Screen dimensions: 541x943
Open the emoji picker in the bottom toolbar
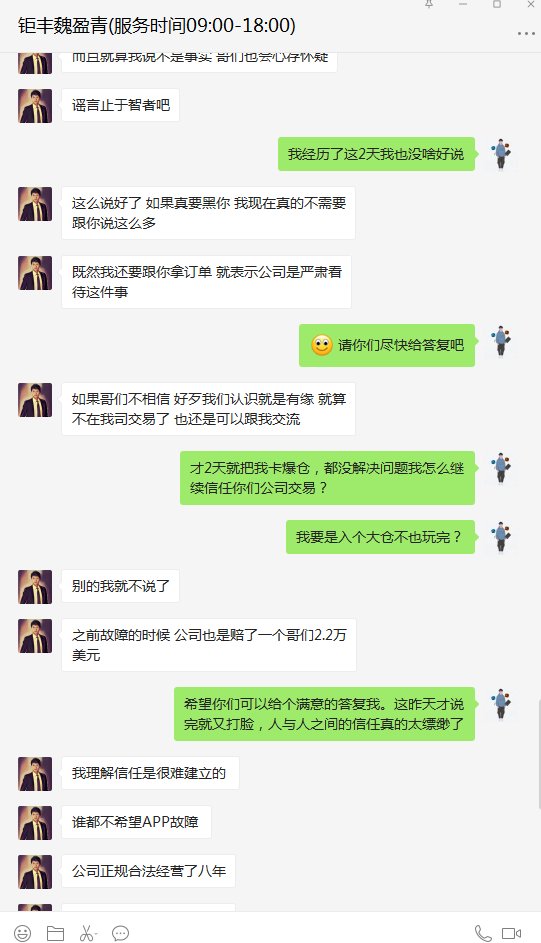22,933
